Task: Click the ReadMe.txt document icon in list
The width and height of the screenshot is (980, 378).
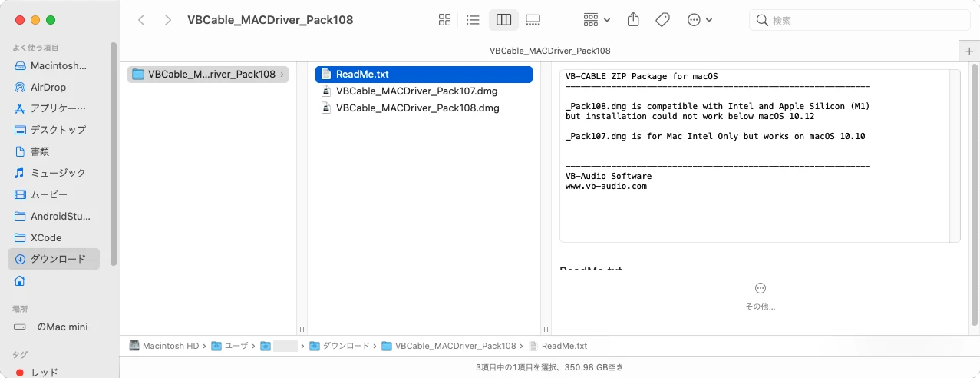Action: [x=326, y=75]
